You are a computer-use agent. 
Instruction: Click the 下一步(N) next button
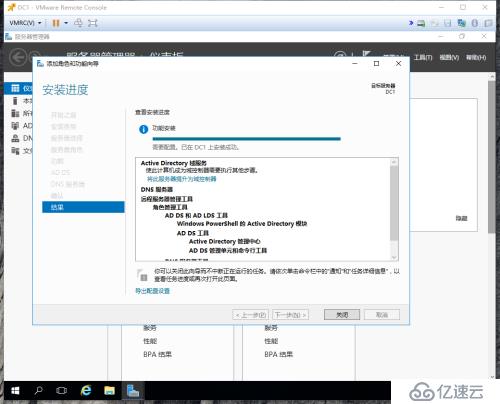pos(290,315)
